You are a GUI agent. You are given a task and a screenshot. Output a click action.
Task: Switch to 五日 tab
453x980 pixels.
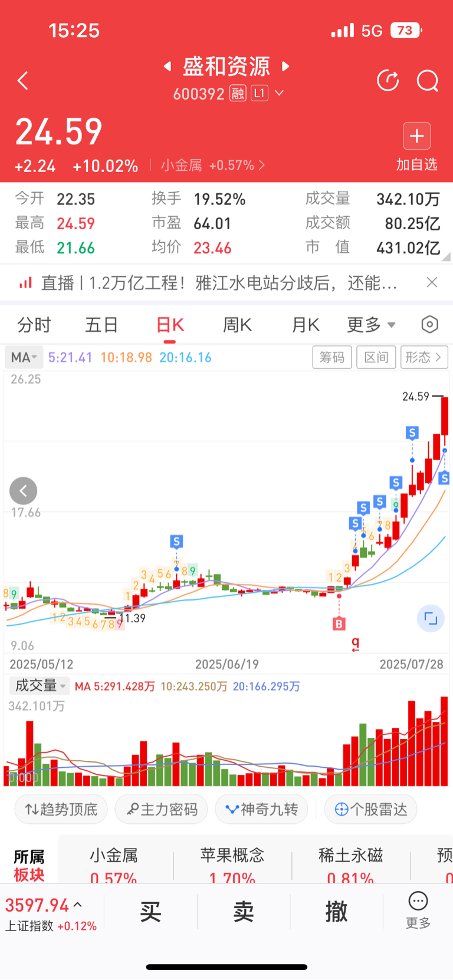point(102,325)
